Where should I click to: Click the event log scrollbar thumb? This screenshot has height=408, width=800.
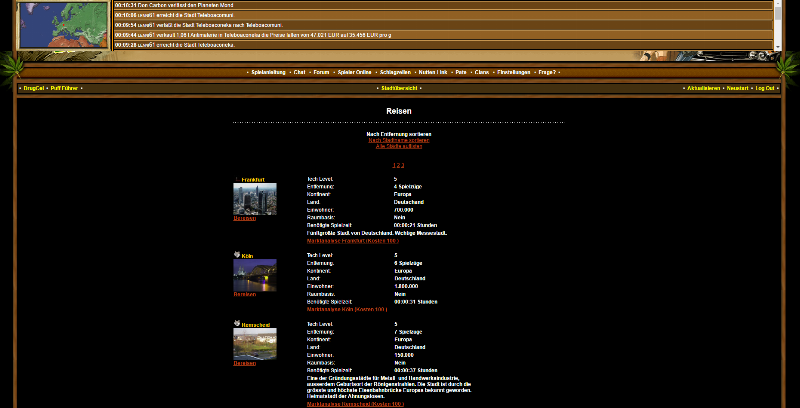pyautogui.click(x=778, y=14)
